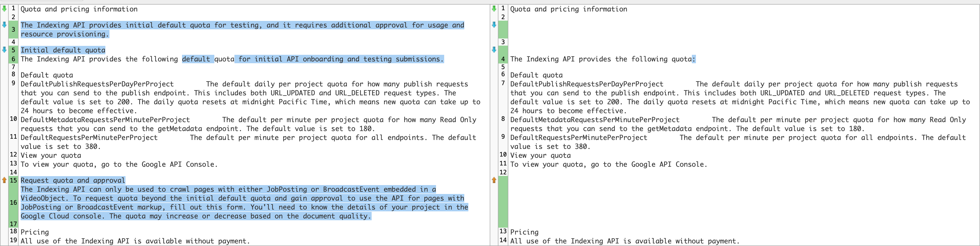This screenshot has width=980, height=246.
Task: Click 'Request quota and approval' highlighted line
Action: point(73,180)
